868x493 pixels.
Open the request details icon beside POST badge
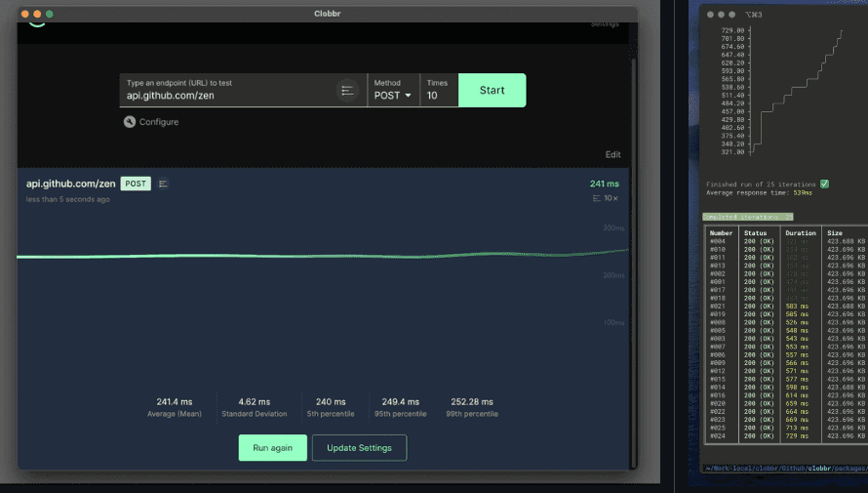tap(163, 184)
